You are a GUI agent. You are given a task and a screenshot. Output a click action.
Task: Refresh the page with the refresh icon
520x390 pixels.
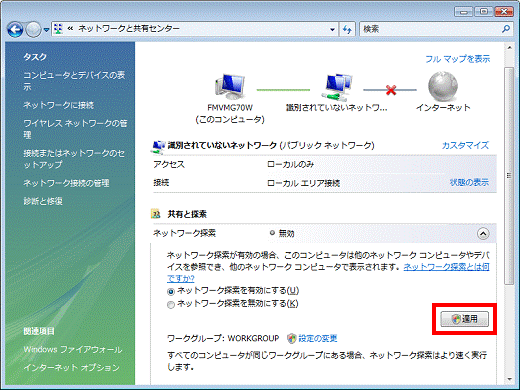(347, 29)
